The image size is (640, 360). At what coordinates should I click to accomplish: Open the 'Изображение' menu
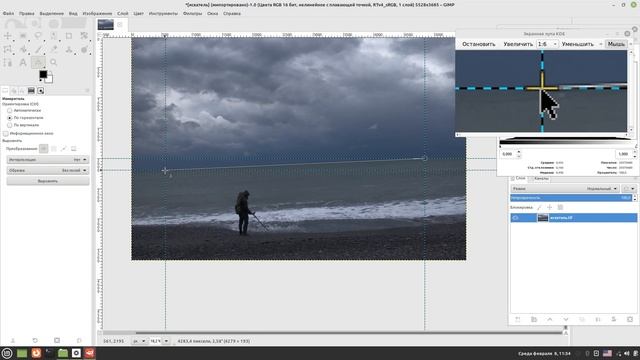[x=97, y=13]
